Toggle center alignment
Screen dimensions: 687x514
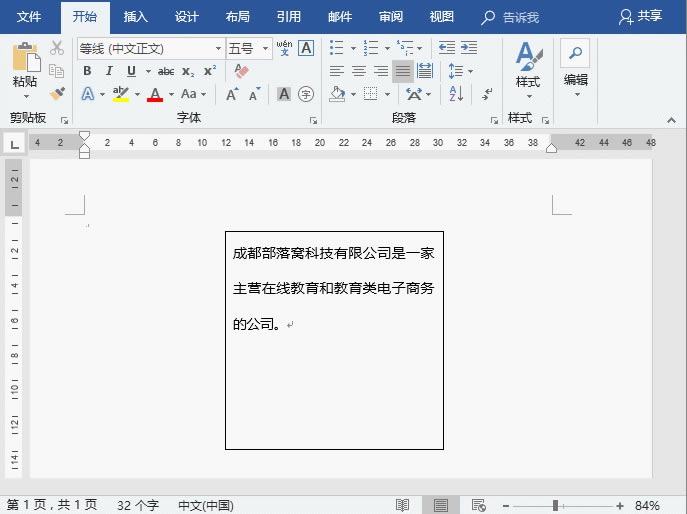[359, 71]
